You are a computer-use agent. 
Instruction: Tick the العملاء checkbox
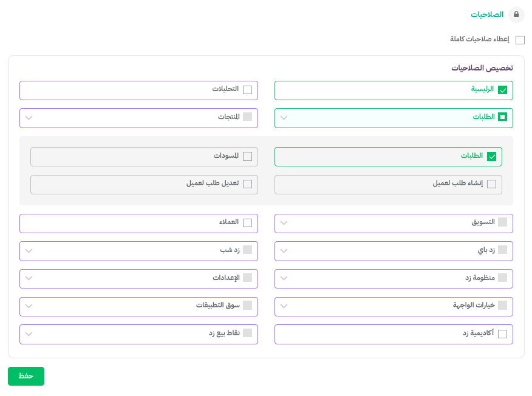(247, 223)
